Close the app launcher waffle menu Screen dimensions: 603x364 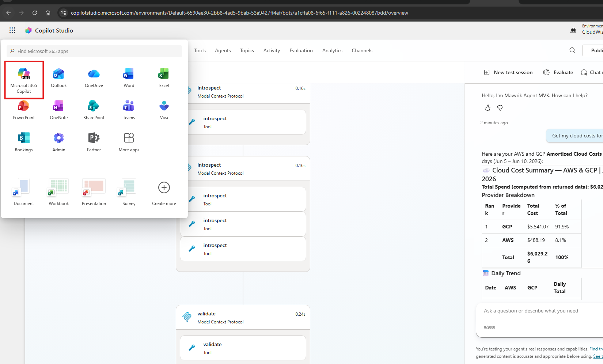coord(12,30)
